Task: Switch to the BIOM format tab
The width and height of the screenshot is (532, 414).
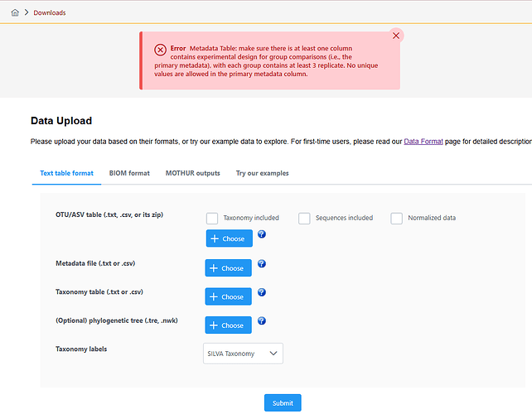Action: coord(129,173)
